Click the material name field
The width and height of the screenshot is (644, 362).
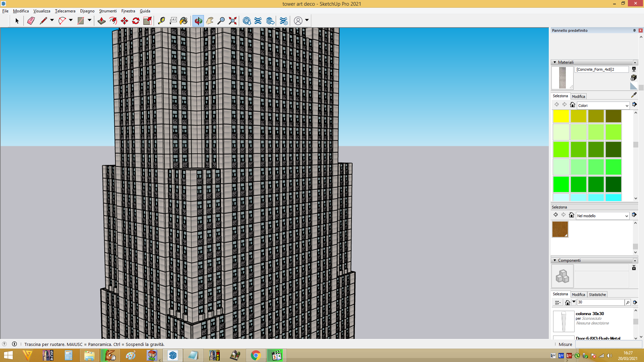coord(602,69)
